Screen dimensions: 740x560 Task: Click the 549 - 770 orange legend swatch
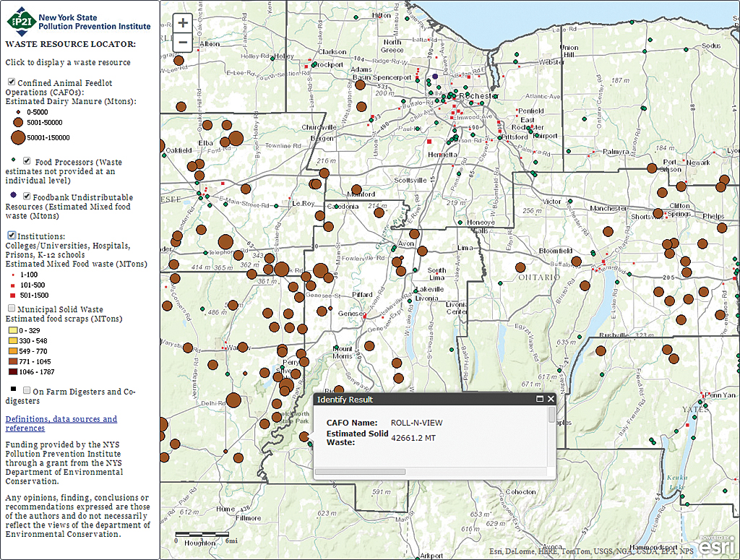[13, 351]
